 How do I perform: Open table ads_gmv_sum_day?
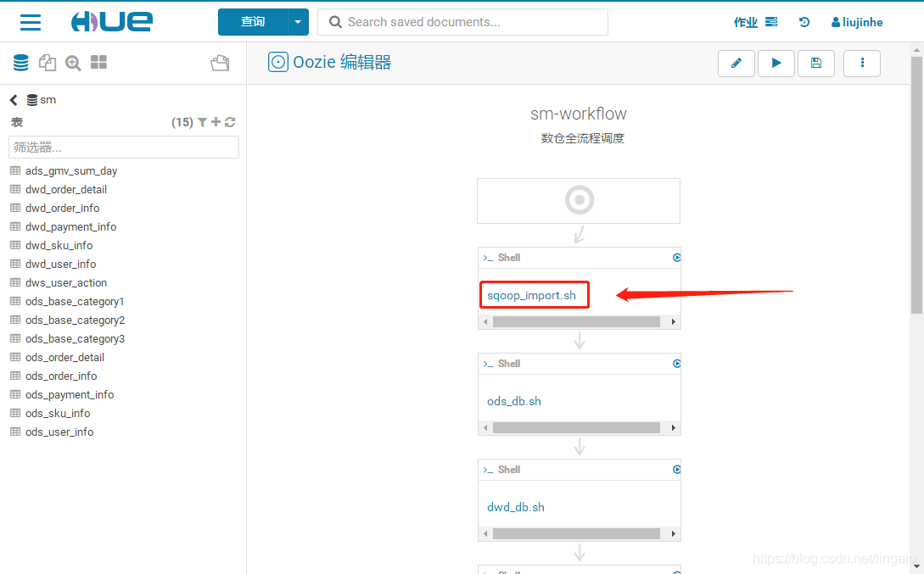tap(71, 170)
